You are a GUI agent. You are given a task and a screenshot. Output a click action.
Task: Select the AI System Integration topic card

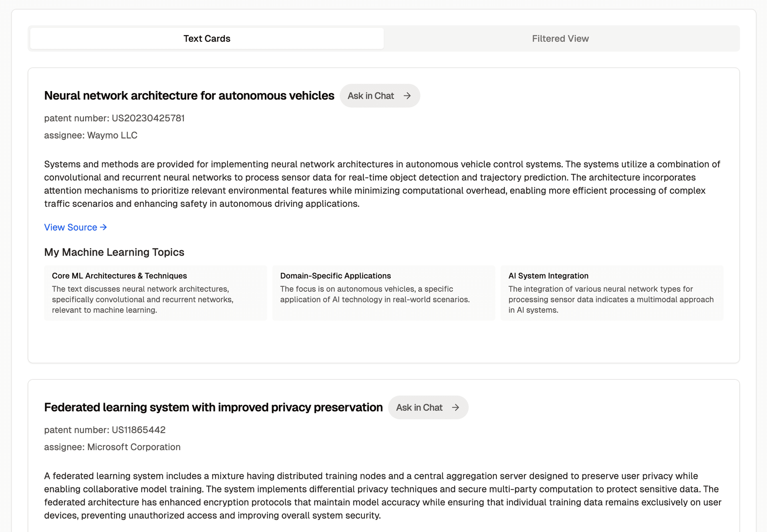pos(612,293)
